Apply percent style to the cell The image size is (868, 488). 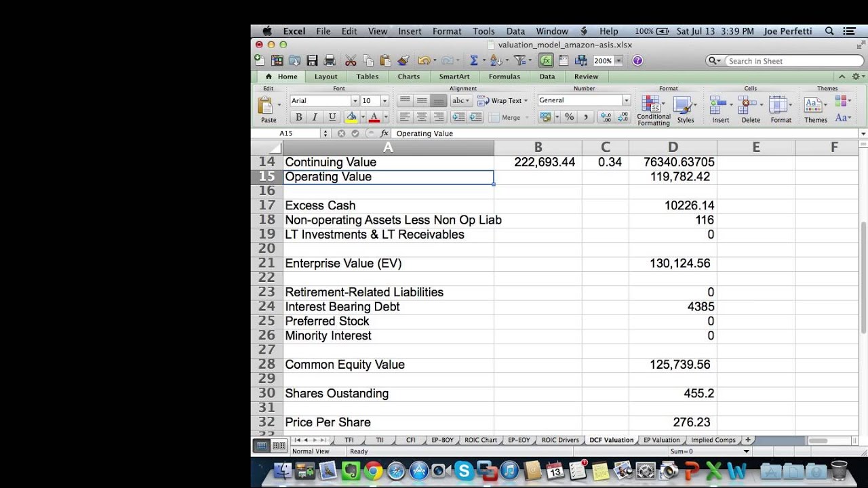(570, 117)
